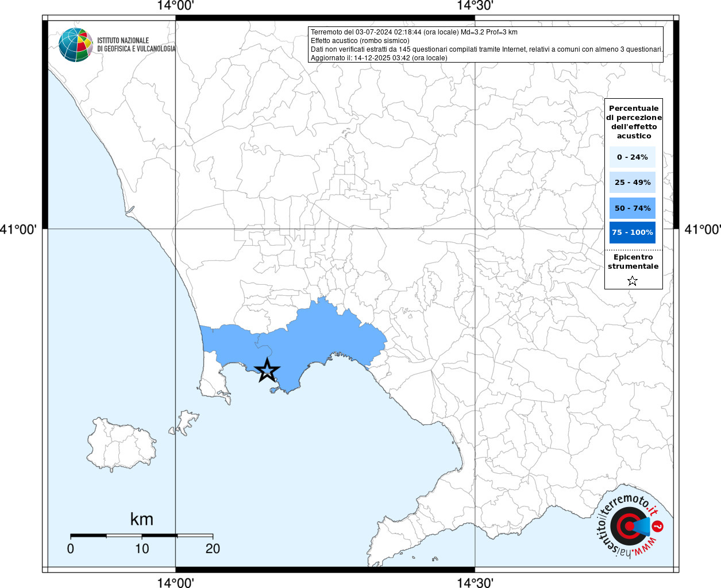Viewport: 721px width, 588px height.
Task: Click the small Procida island outline
Action: [185, 423]
